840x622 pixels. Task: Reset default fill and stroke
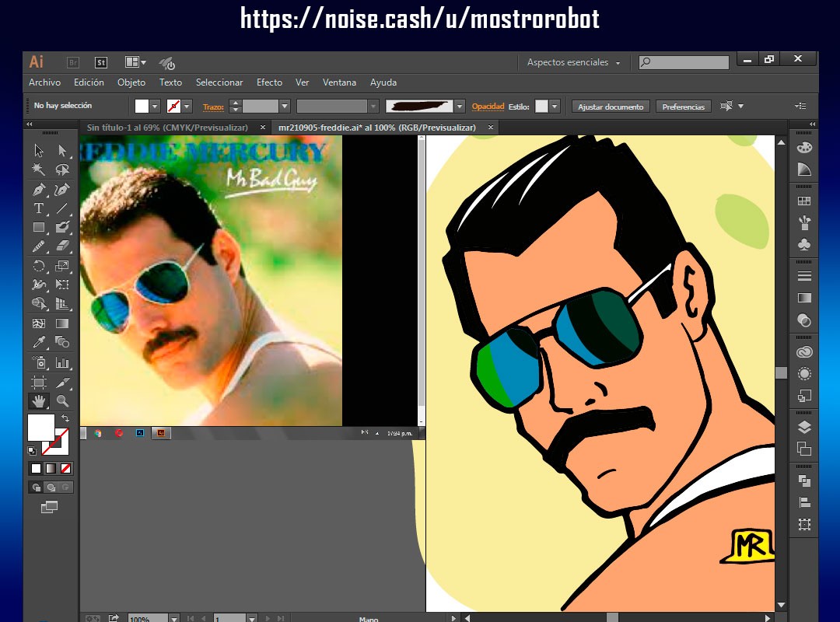(32, 451)
